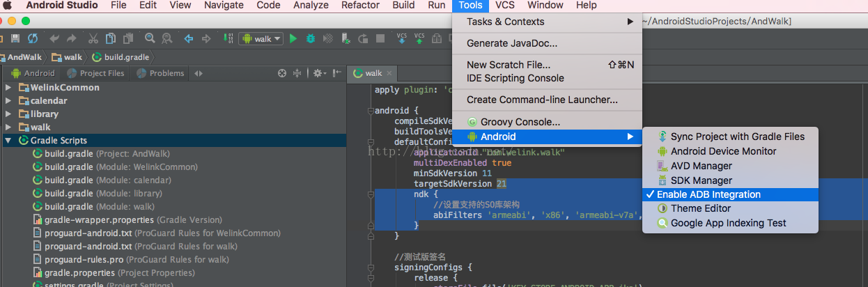
Task: Open the Refactor menu in menu bar
Action: tap(360, 5)
